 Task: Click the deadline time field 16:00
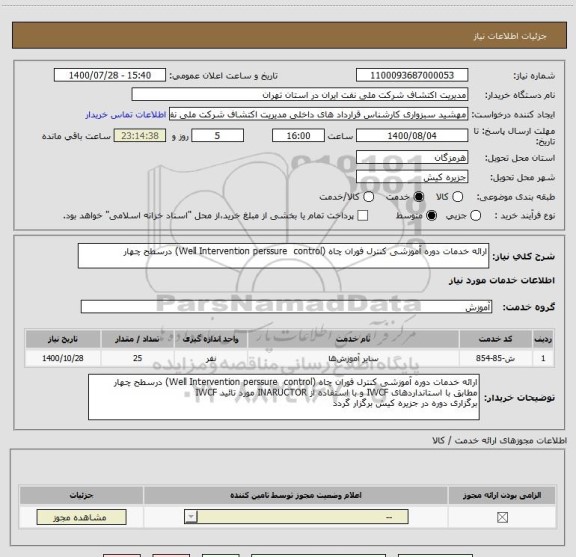pos(298,136)
